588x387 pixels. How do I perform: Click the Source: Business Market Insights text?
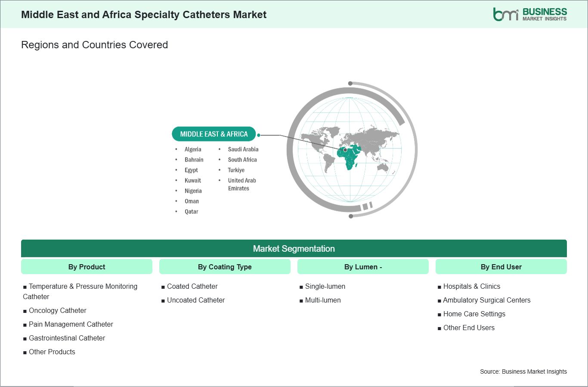point(523,371)
